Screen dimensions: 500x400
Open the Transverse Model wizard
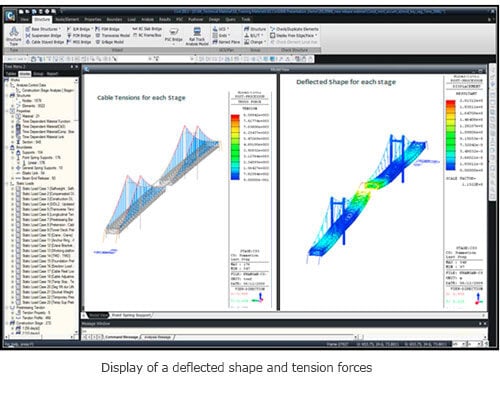pos(113,35)
